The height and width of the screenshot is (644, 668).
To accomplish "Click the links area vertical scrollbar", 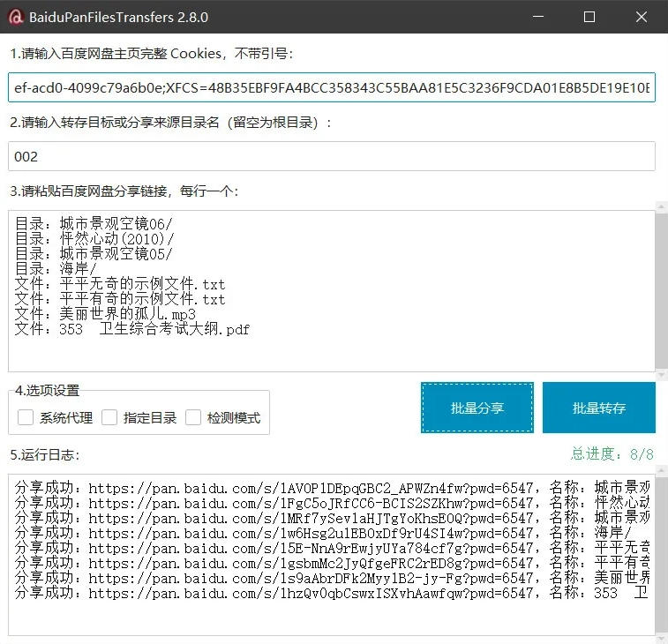I will 662,291.
